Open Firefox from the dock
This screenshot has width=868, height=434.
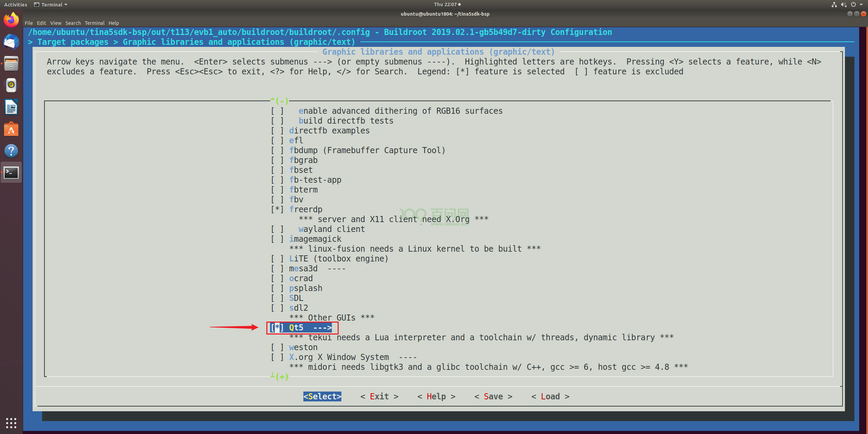point(11,20)
